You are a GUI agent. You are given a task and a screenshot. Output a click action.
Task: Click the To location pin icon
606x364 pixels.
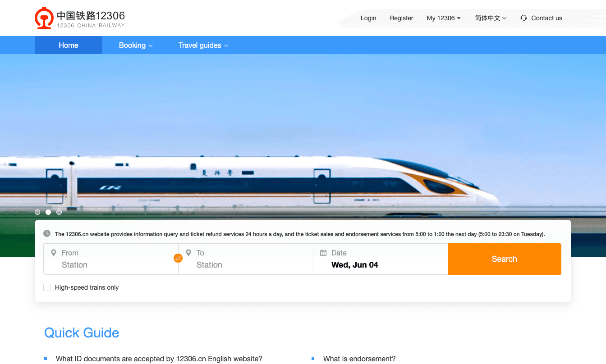[x=188, y=253]
